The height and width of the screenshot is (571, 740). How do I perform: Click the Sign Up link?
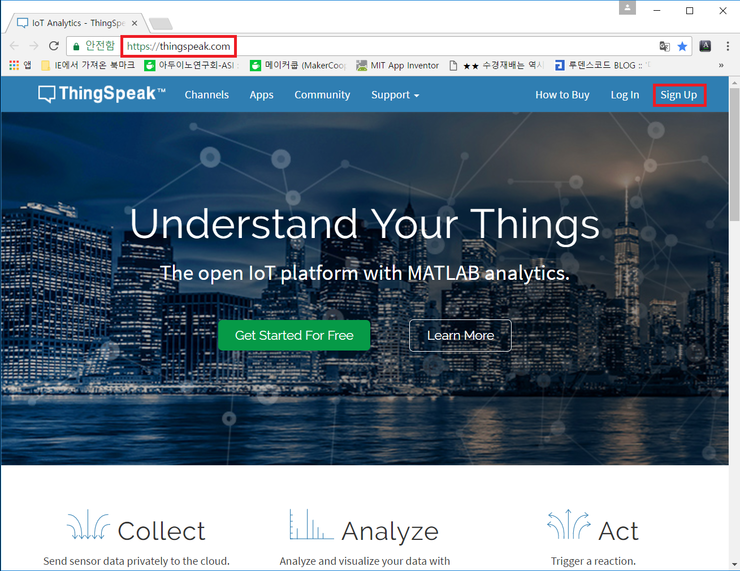coord(679,95)
